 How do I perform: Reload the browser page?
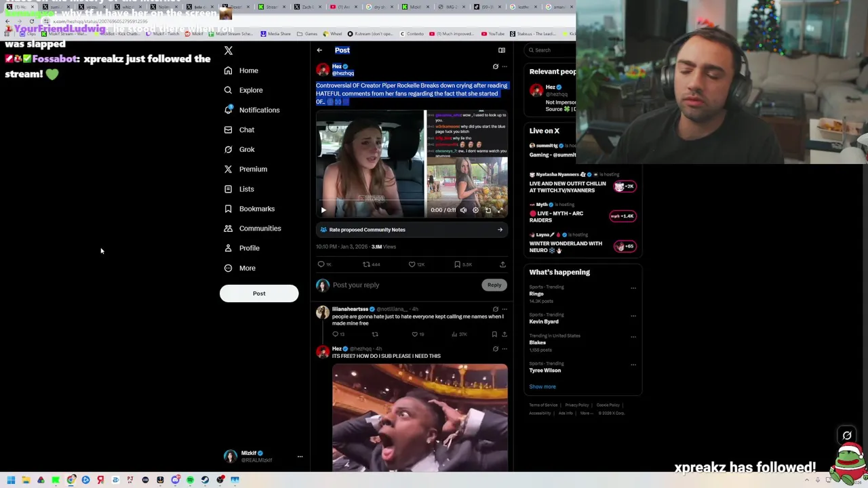(31, 21)
